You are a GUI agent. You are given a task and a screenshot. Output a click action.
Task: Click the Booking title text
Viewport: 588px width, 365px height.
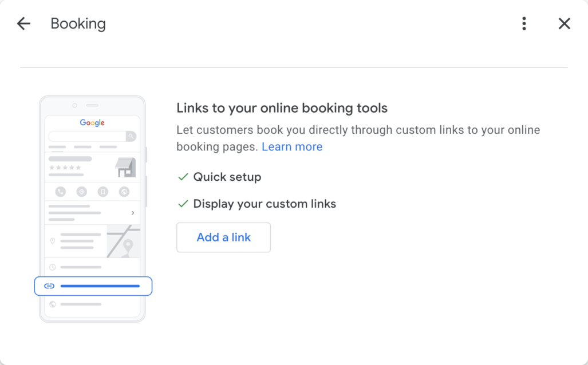tap(78, 23)
